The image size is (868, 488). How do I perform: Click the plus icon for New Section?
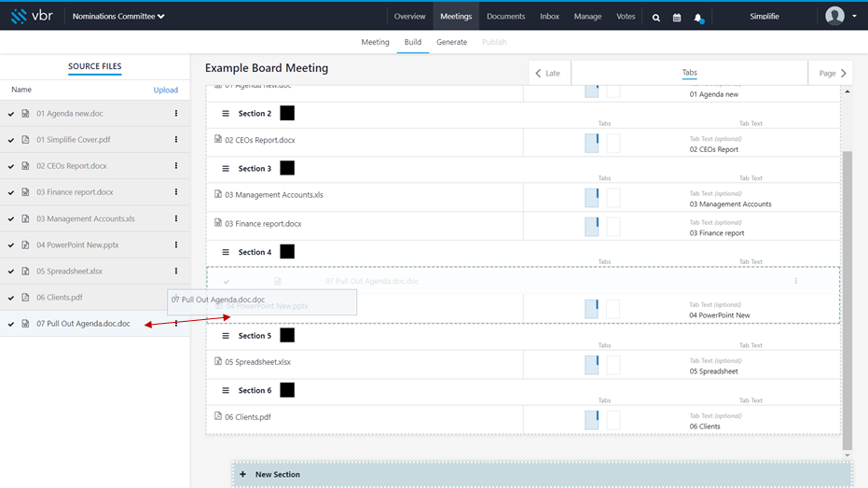(242, 474)
